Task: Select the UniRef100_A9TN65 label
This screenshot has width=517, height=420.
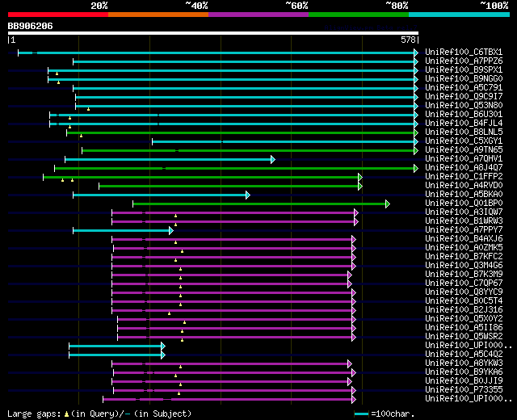Action: pos(464,150)
